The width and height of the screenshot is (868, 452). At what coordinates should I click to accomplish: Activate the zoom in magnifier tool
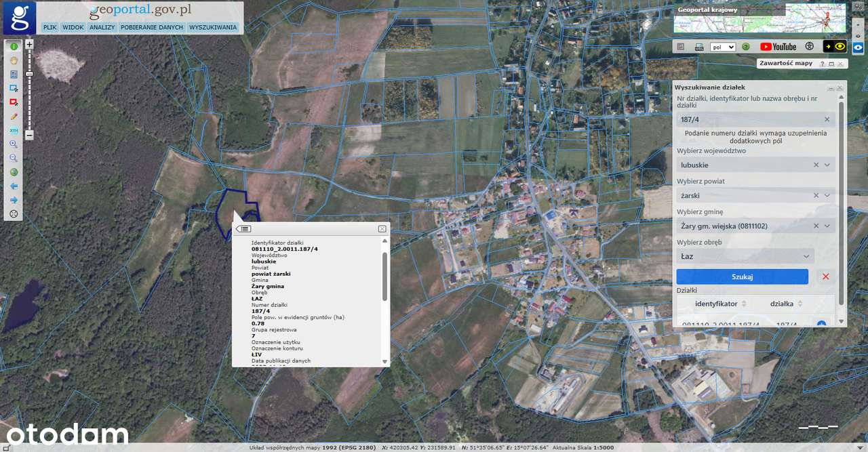(x=14, y=144)
